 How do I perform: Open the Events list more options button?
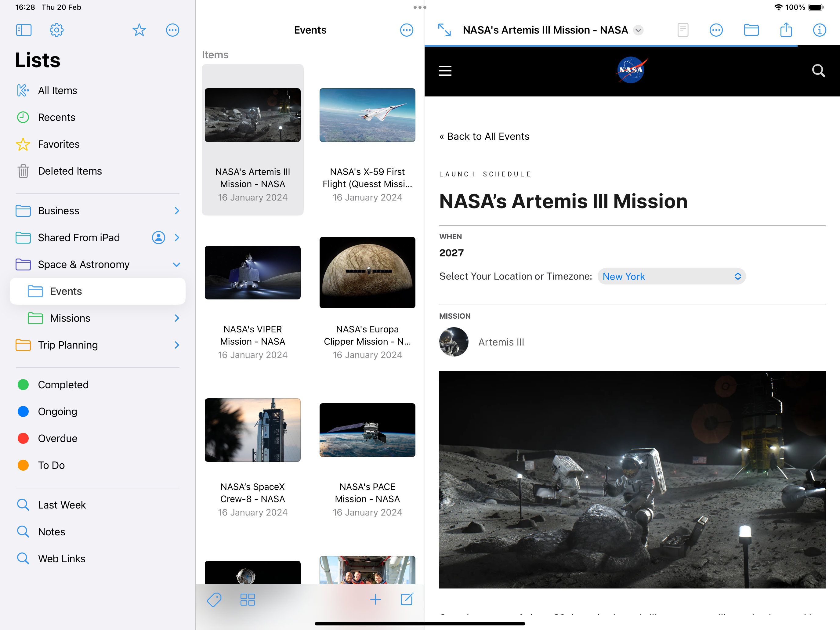tap(406, 30)
